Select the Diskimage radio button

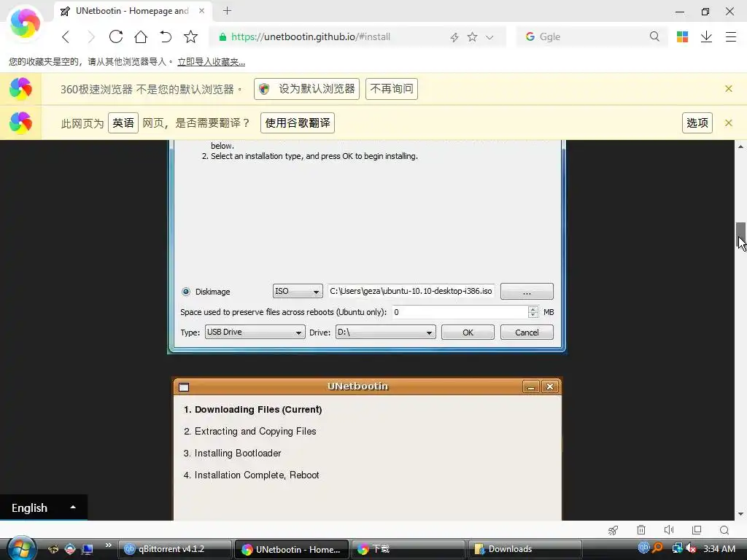186,292
